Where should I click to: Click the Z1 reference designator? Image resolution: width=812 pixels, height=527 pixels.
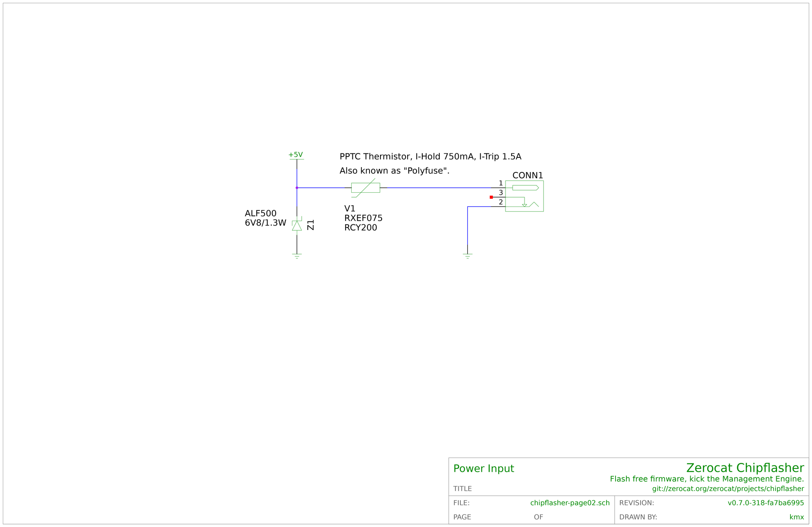(x=311, y=225)
